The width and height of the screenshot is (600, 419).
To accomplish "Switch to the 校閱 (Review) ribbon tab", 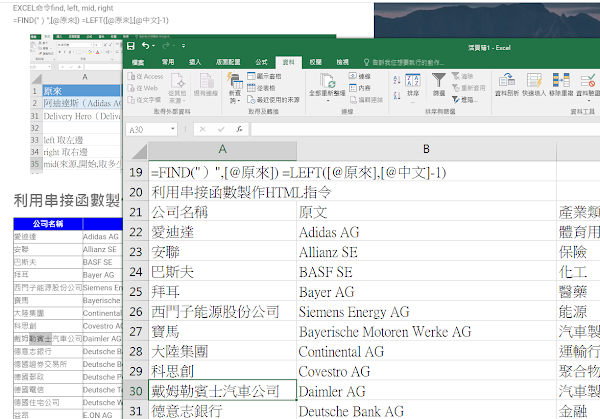I will 315,62.
